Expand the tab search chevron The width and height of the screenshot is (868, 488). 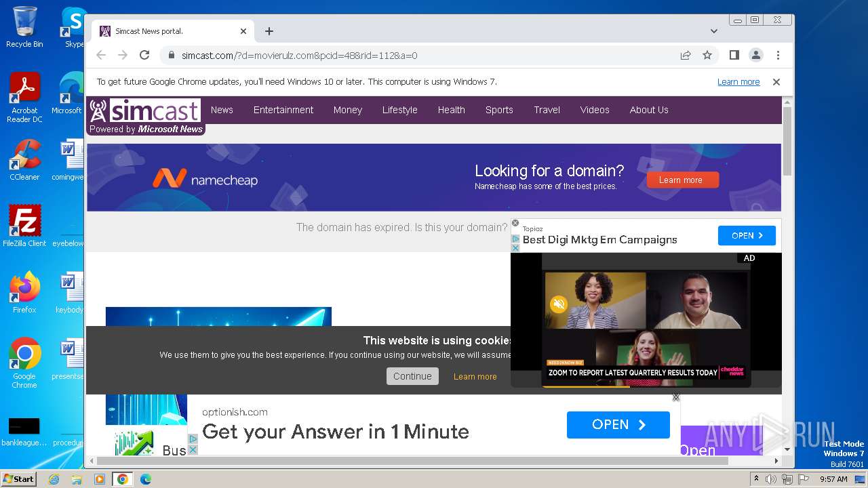point(714,31)
